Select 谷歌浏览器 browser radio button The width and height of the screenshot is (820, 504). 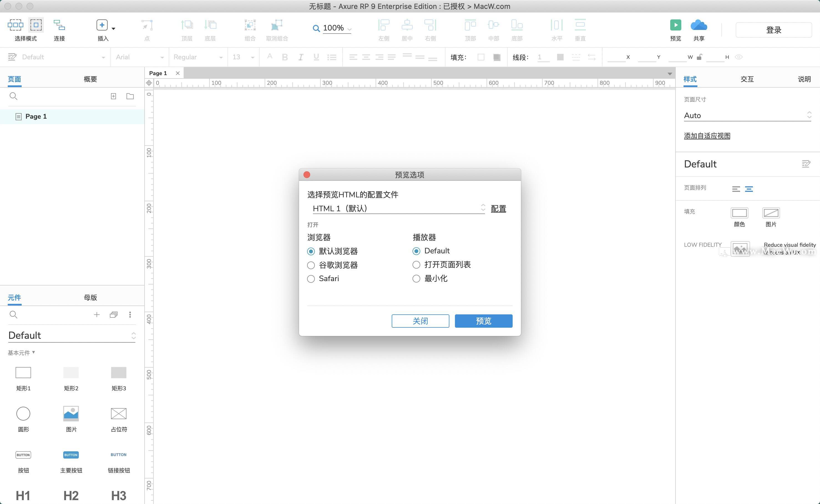[x=311, y=264]
